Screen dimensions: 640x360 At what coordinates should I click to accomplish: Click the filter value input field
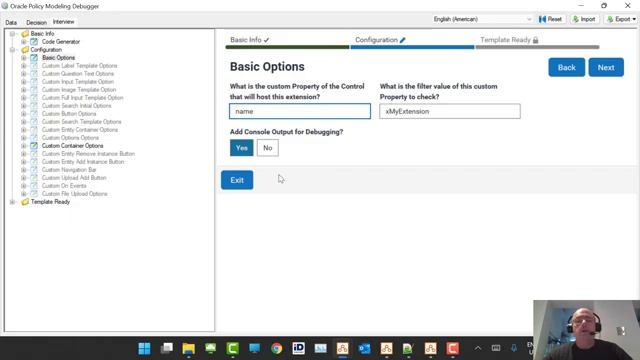[450, 111]
